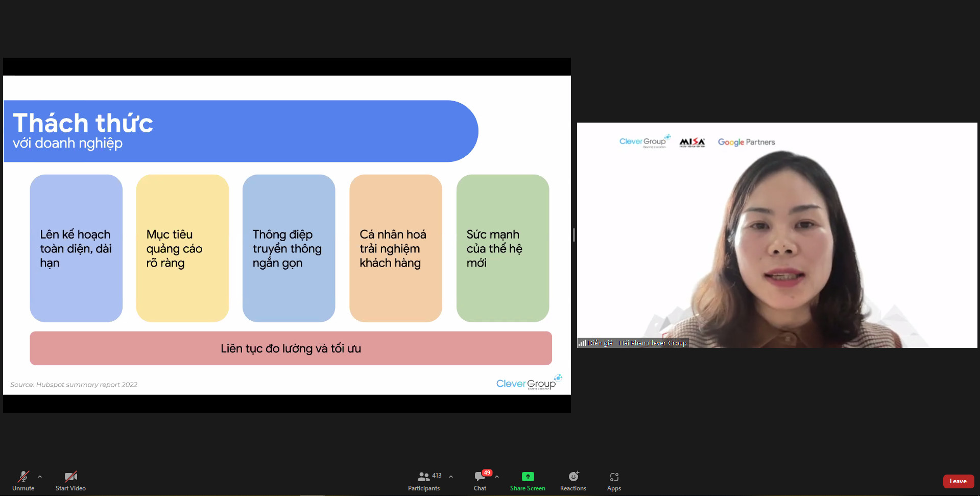Image resolution: width=980 pixels, height=496 pixels.
Task: Open the Participants panel
Action: click(423, 480)
